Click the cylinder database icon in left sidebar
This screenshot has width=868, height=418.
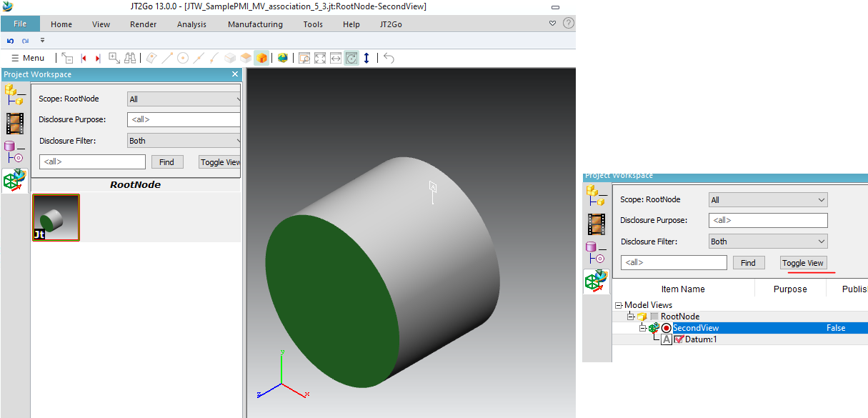pos(14,152)
